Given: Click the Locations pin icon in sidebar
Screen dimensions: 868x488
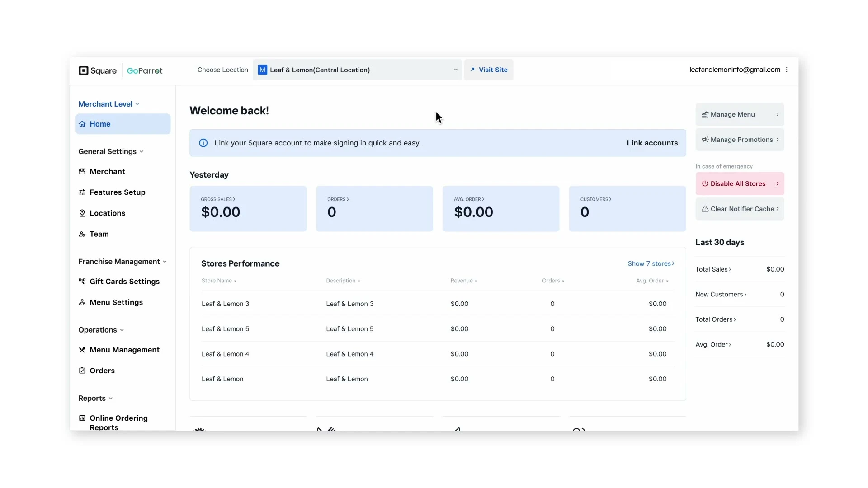Looking at the screenshot, I should (x=82, y=213).
